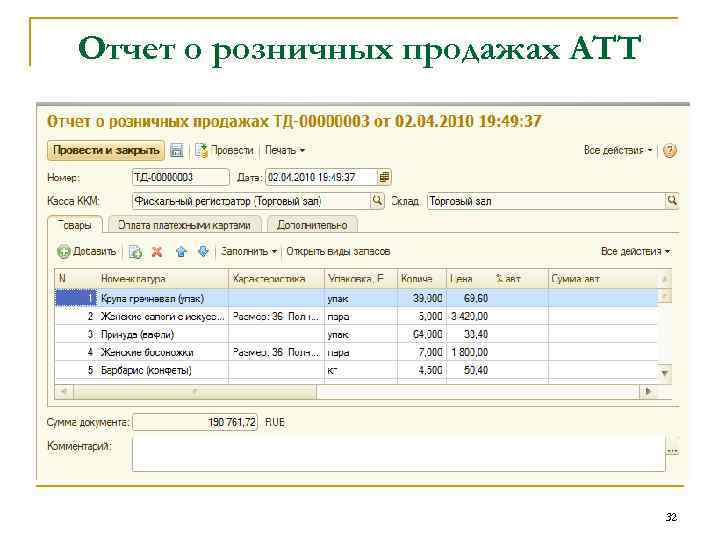Click the green plus Добавить icon
Image resolution: width=720 pixels, height=540 pixels.
click(63, 252)
